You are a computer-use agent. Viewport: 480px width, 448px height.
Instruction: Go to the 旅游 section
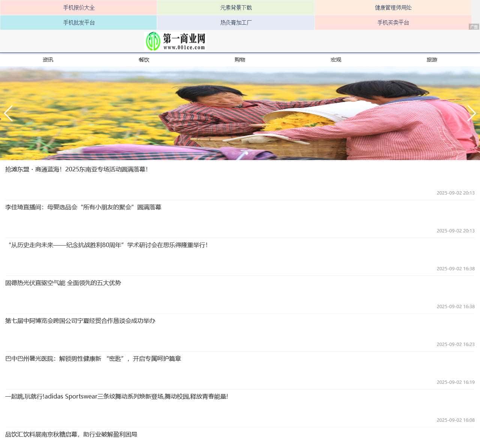click(432, 60)
